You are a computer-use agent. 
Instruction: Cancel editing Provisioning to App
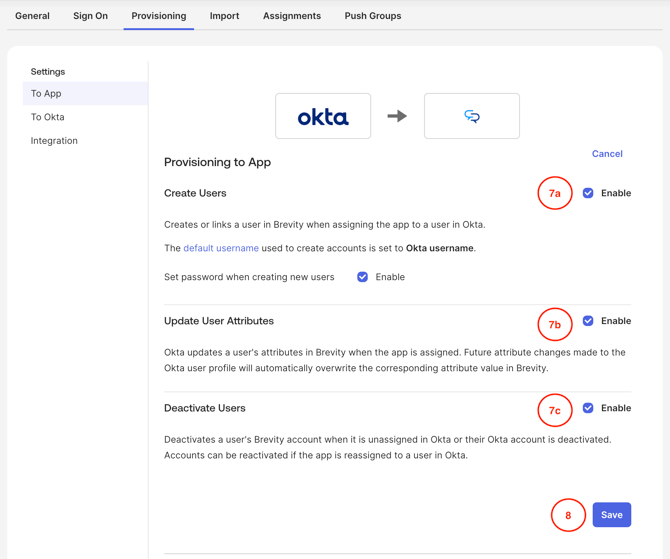[x=607, y=154]
